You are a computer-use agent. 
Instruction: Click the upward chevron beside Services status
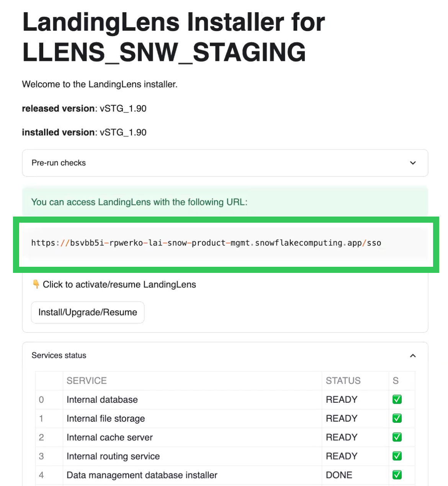click(x=413, y=356)
